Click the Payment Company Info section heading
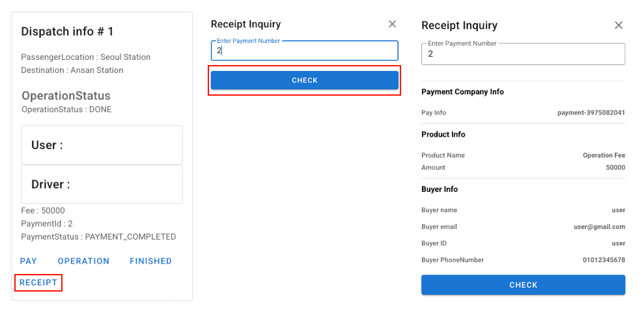Screen dimensions: 644x315 [462, 92]
